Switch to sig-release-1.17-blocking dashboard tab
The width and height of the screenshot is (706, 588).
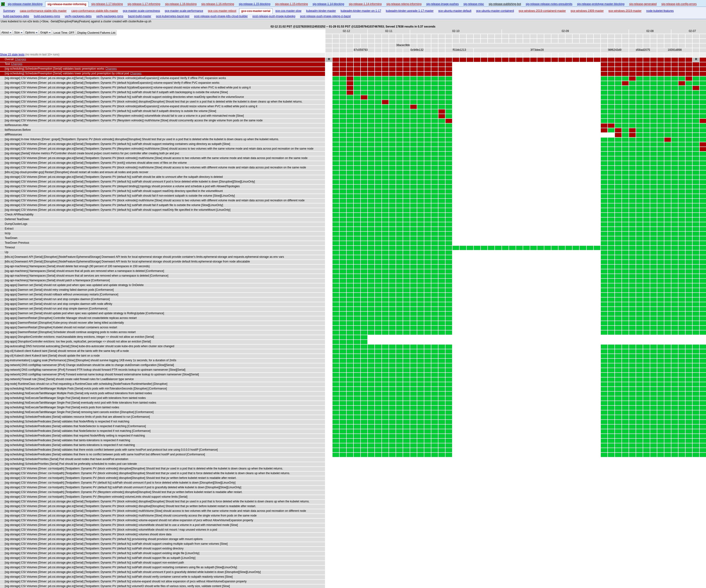point(107,4)
